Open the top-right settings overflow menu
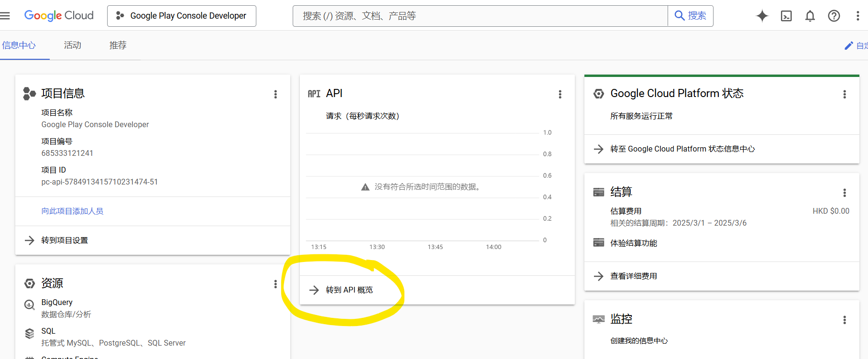This screenshot has height=359, width=868. (857, 16)
